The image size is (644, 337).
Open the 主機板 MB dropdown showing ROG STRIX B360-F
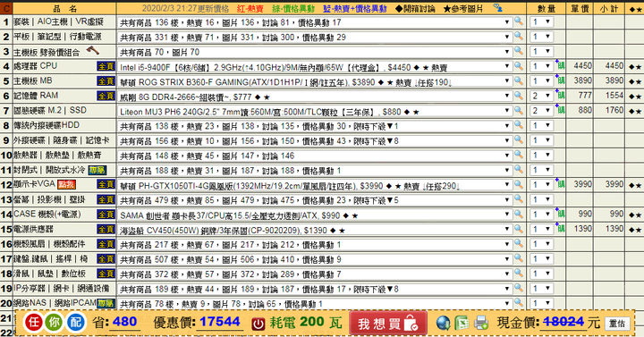pos(315,81)
